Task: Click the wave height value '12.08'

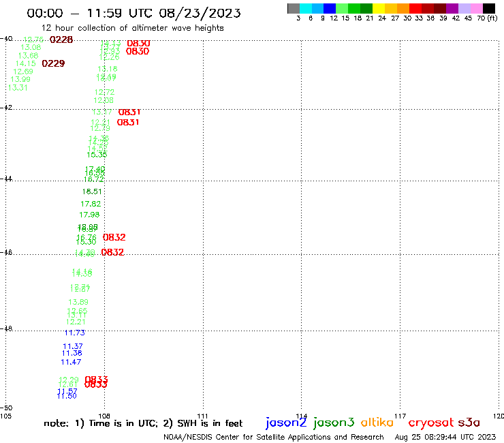Action: coord(104,100)
